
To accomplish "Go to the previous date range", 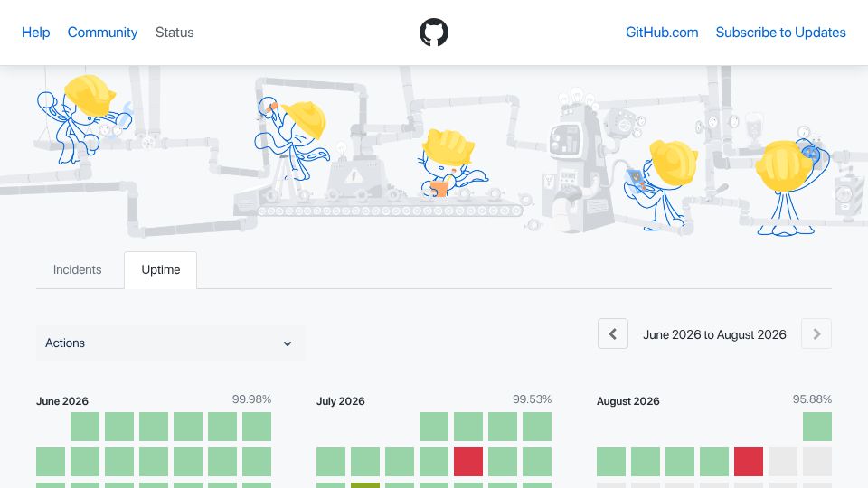I will tap(613, 333).
